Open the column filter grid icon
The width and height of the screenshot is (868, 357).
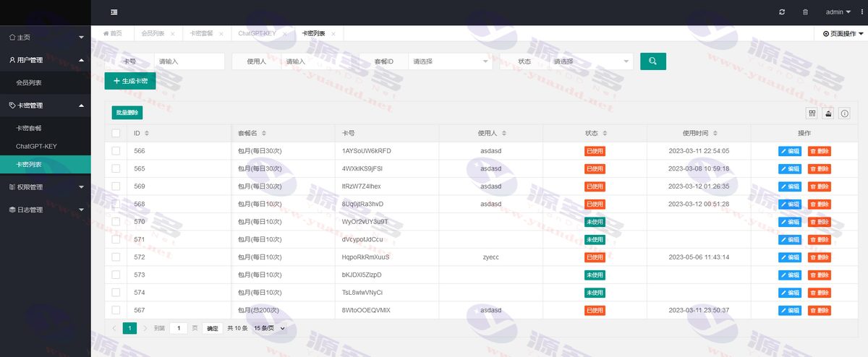[812, 113]
